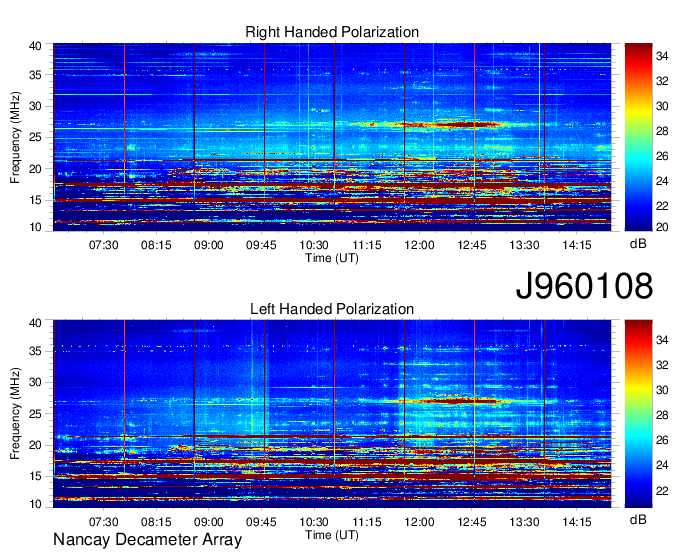The image size is (680, 552).
Task: Click 20 MHz frequency tick on Left Handed plot
Action: point(35,445)
